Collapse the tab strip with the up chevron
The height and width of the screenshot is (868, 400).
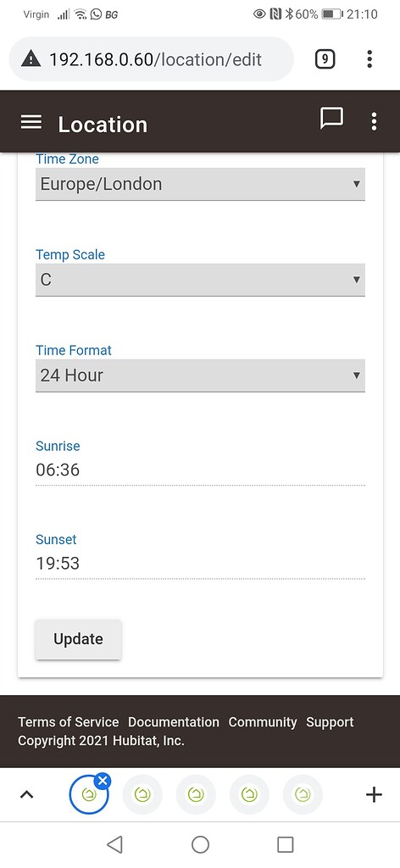(26, 795)
